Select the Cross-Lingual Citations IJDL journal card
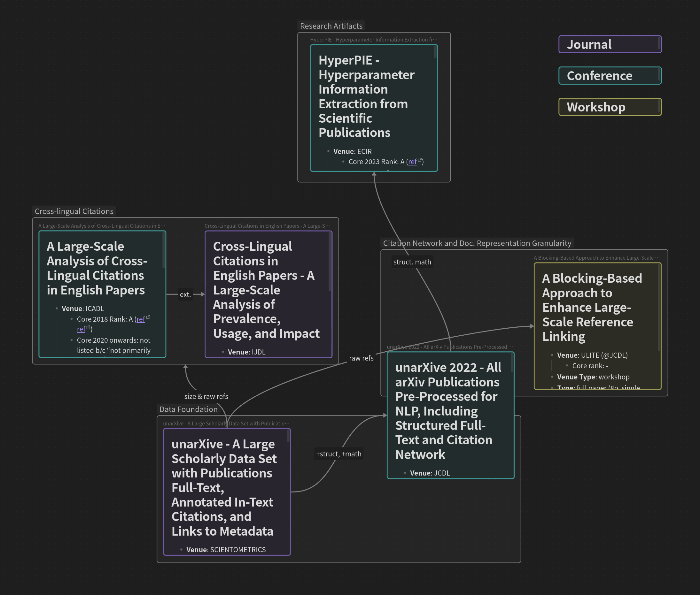700x595 pixels. pyautogui.click(x=268, y=294)
